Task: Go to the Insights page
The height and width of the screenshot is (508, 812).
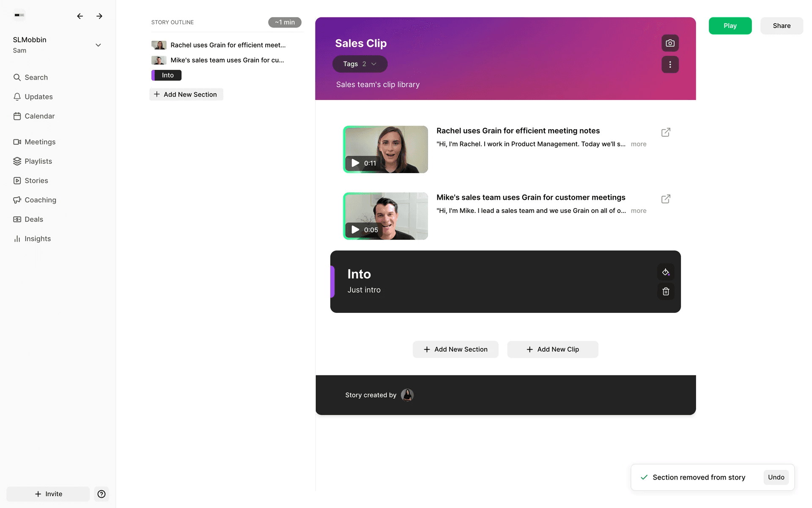Action: coord(38,239)
